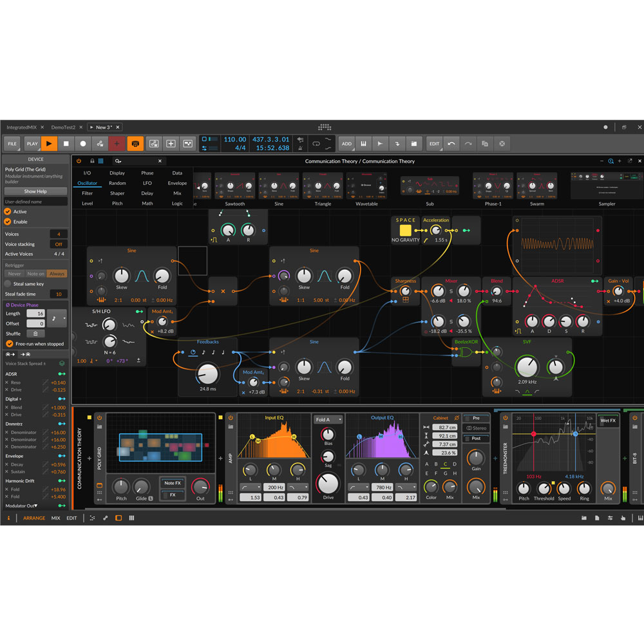The image size is (644, 644).
Task: Stop playback with the square Stop button
Action: click(x=66, y=144)
